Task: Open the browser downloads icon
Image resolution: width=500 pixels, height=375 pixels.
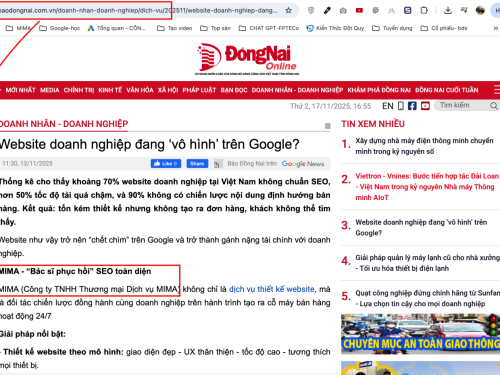Action: (x=448, y=10)
